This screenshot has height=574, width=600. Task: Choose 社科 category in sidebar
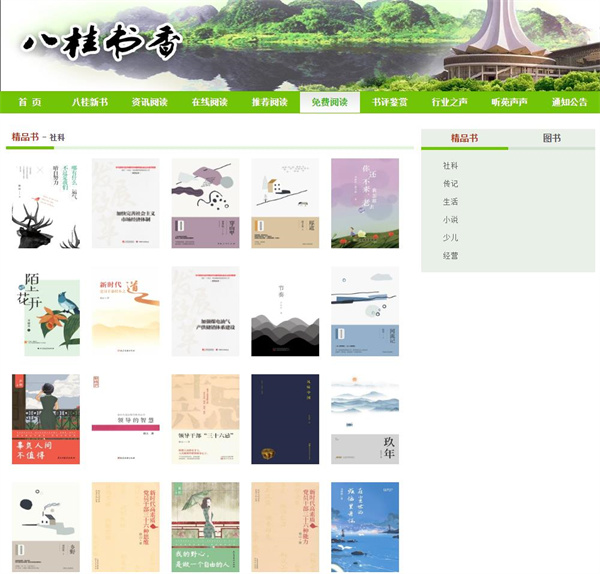click(x=450, y=166)
